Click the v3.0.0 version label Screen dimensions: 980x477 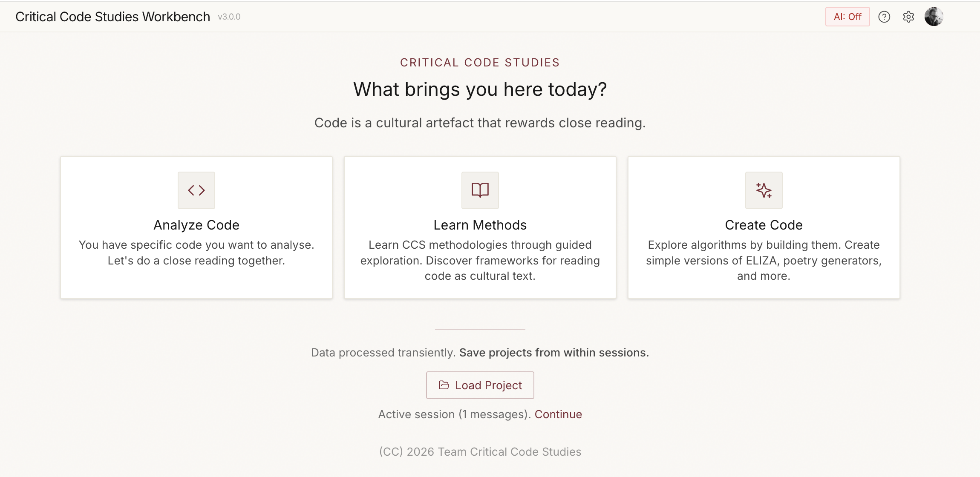click(229, 17)
